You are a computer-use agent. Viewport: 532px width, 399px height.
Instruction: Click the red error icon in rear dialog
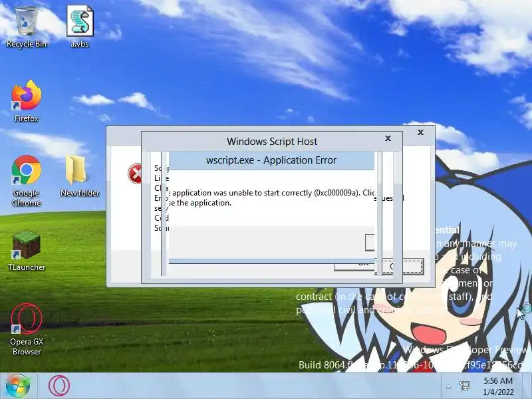(135, 174)
